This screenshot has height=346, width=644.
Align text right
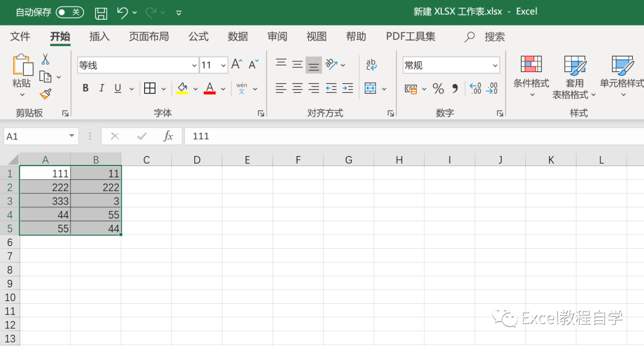pyautogui.click(x=314, y=88)
